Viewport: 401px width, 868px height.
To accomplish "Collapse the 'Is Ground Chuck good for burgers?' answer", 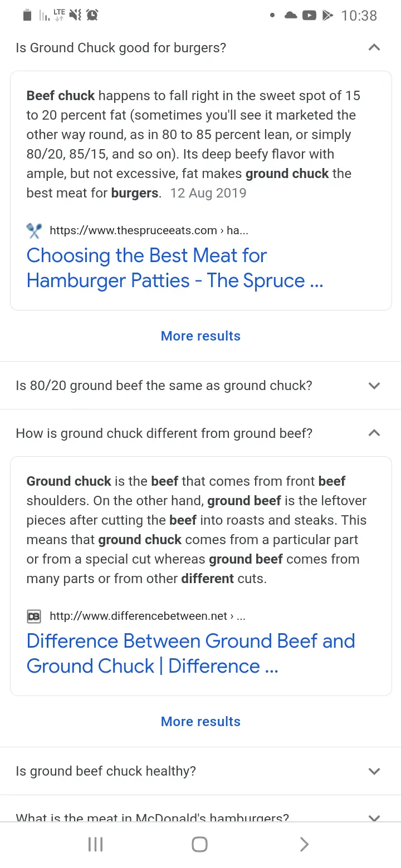I will [x=374, y=48].
